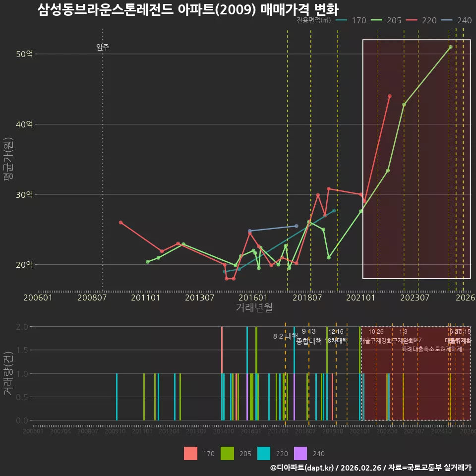Click 200601 on price chart x-axis

(x=38, y=297)
